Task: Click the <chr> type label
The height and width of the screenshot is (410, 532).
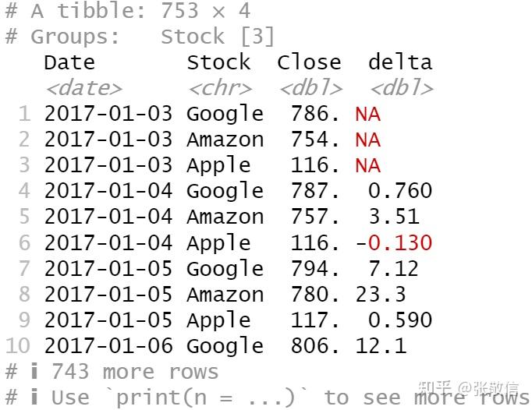Action: (x=220, y=89)
